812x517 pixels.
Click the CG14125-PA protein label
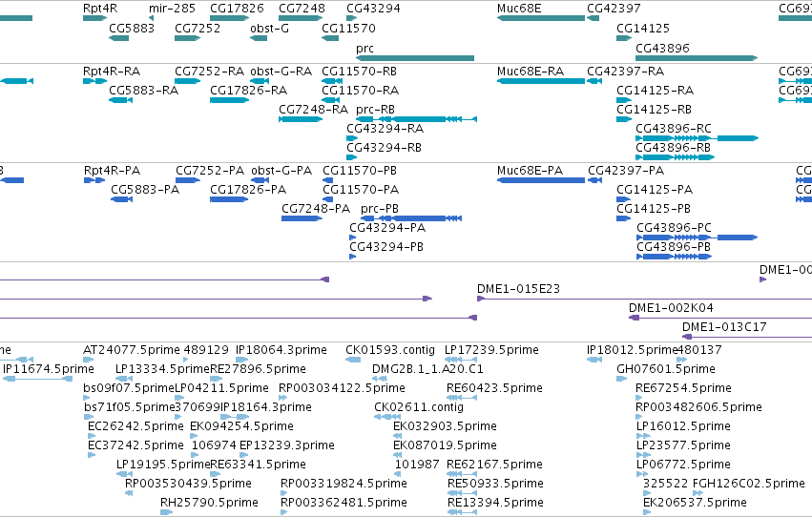coord(654,190)
